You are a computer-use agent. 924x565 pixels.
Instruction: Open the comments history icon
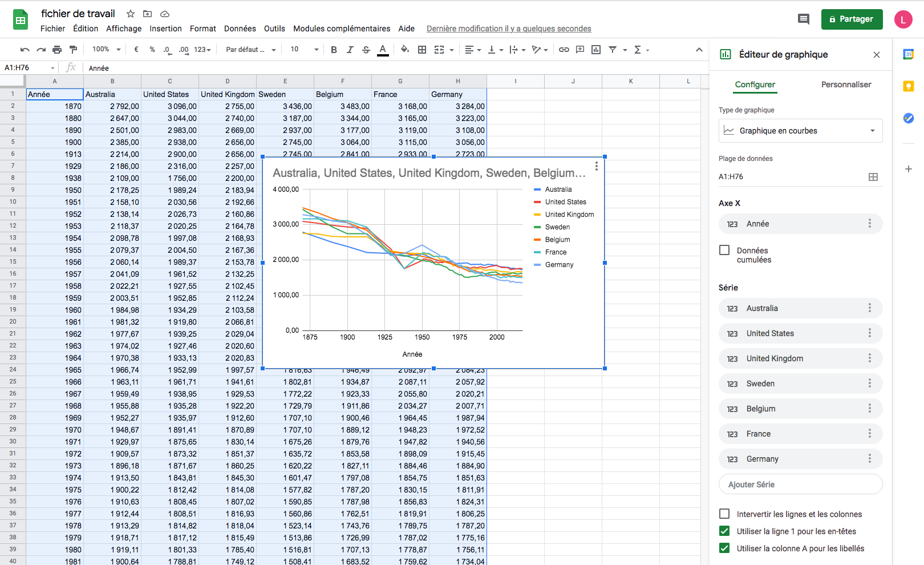click(803, 19)
